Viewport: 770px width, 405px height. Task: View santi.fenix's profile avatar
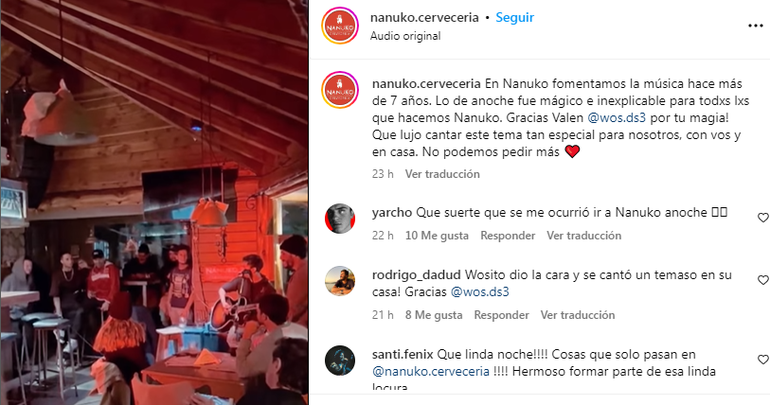coord(340,361)
